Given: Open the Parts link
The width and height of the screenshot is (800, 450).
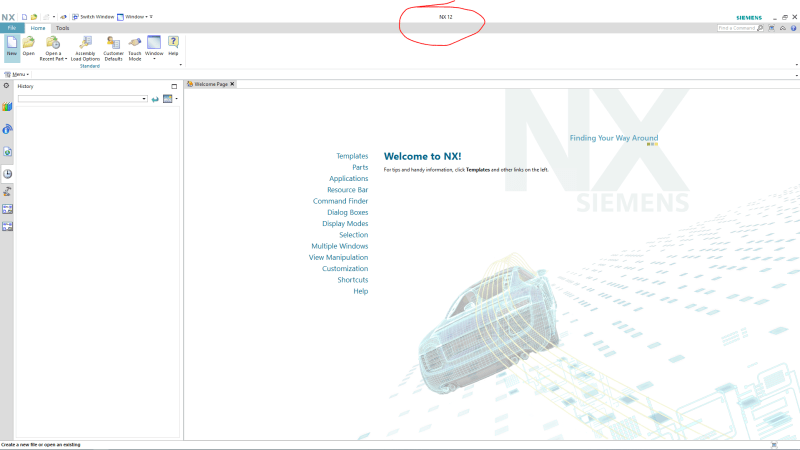Looking at the screenshot, I should point(360,167).
